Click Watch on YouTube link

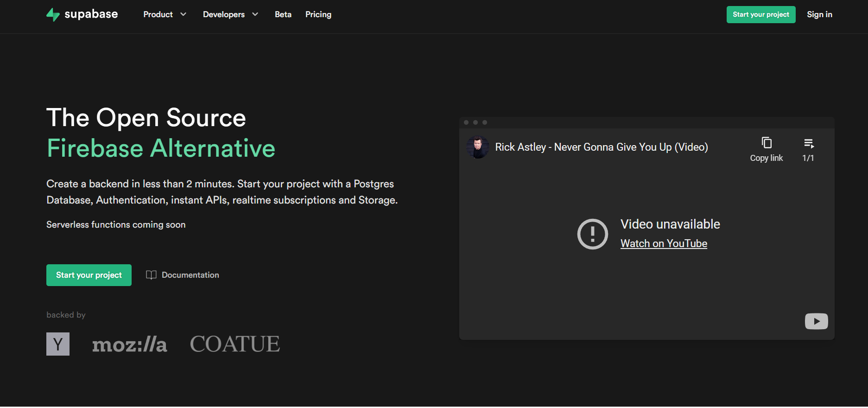click(664, 243)
